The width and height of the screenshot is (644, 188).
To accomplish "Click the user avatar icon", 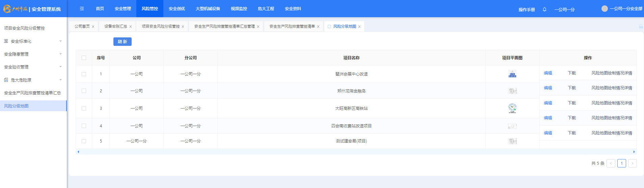I will pos(605,9).
